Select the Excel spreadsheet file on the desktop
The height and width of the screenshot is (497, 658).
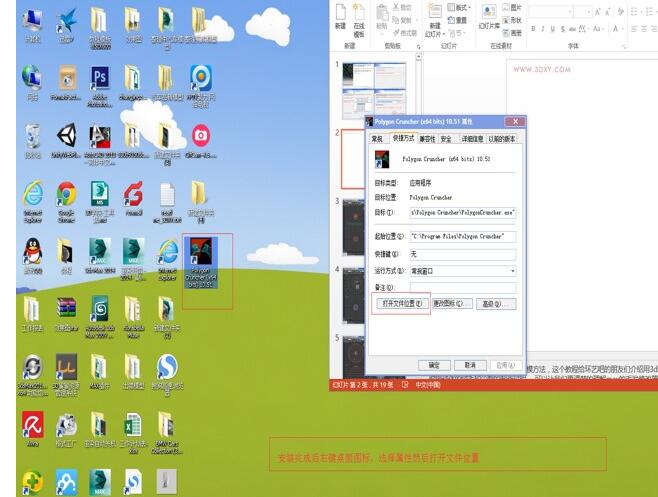click(133, 433)
